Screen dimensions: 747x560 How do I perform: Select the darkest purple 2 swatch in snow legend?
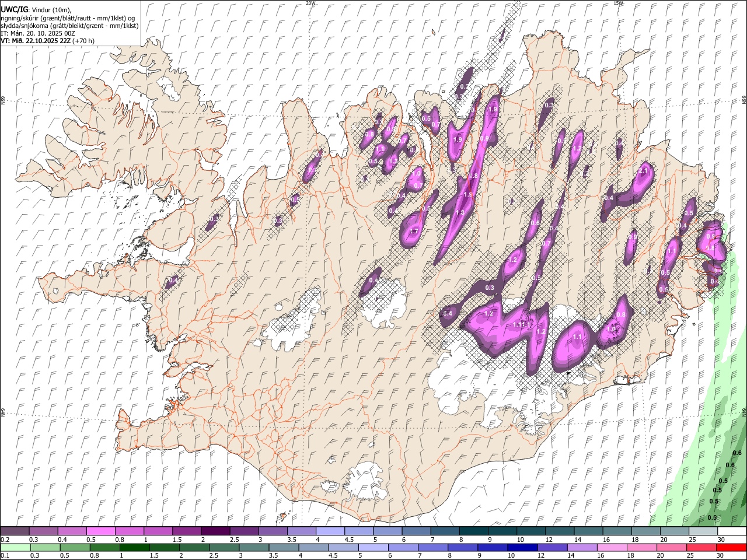pos(215,531)
